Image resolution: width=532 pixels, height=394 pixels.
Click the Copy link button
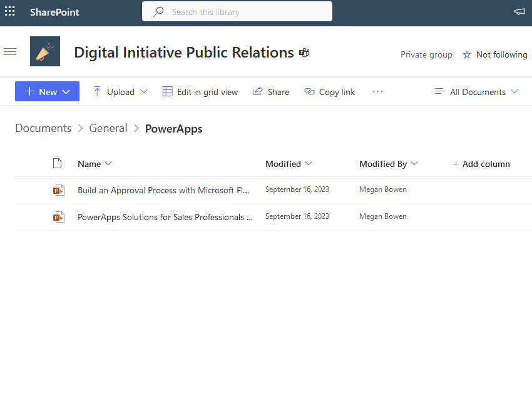pyautogui.click(x=330, y=91)
